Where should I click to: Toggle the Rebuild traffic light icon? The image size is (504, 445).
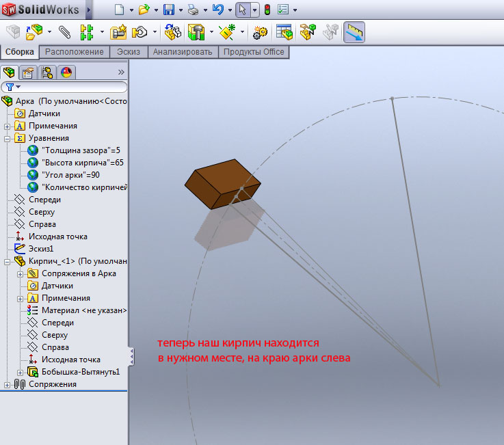(267, 10)
